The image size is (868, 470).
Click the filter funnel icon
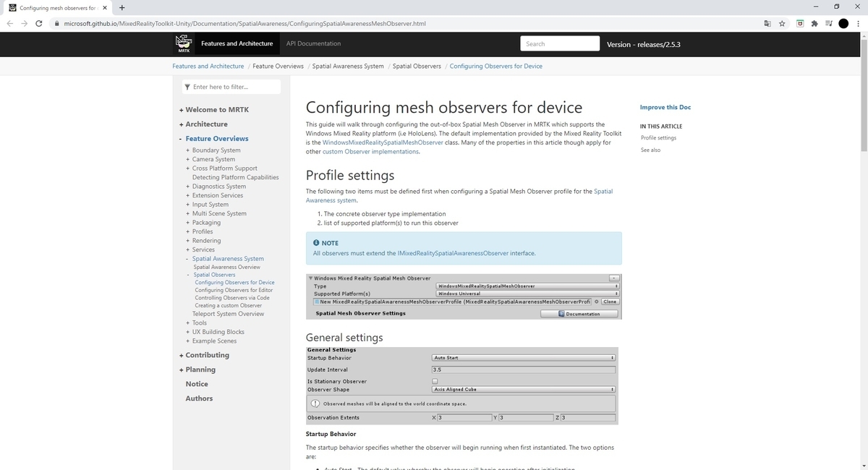[188, 87]
